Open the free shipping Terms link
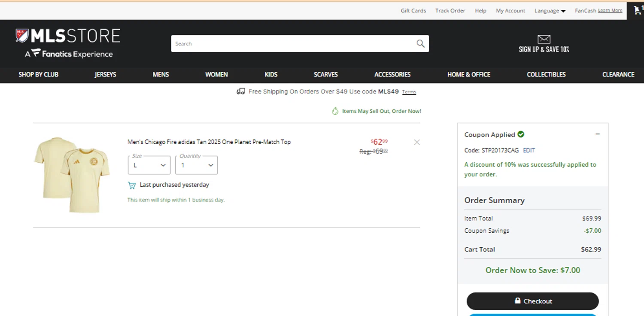The width and height of the screenshot is (644, 316). [x=409, y=92]
